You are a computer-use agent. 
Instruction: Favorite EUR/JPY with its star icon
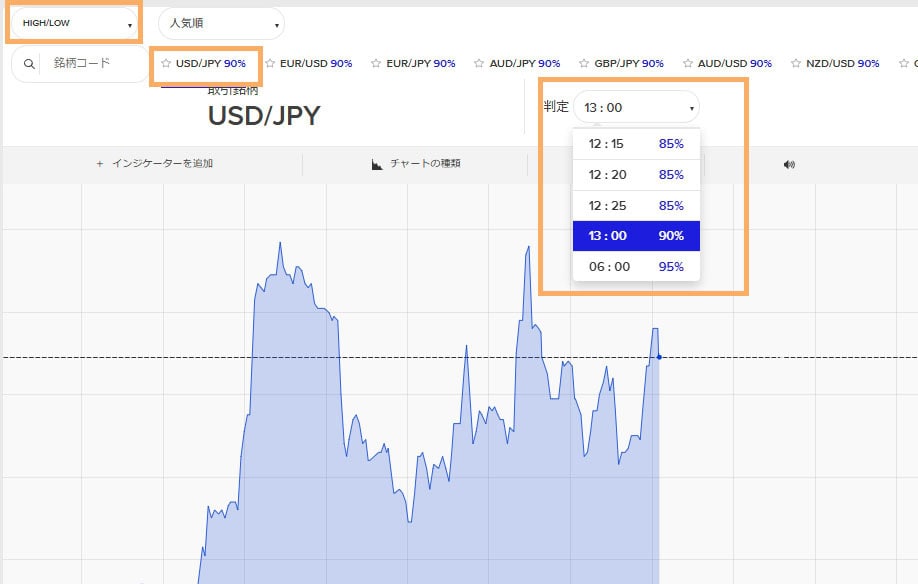(376, 63)
